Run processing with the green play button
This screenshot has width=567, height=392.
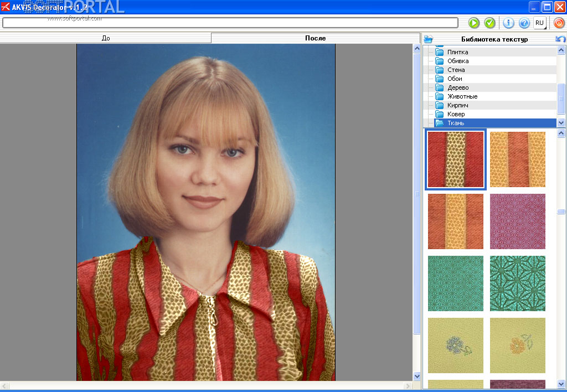coord(474,23)
